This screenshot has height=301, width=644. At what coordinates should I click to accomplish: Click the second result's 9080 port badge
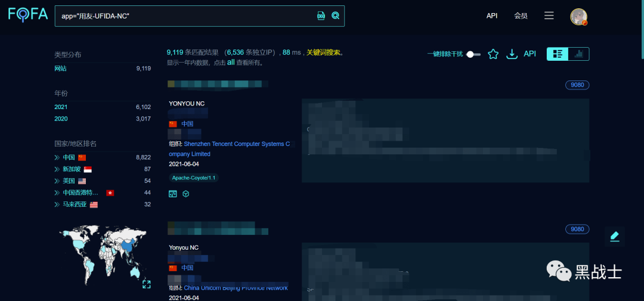577,229
